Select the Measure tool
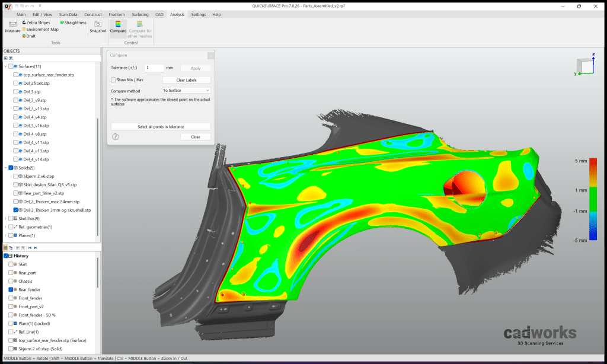Image resolution: width=607 pixels, height=364 pixels. (12, 28)
